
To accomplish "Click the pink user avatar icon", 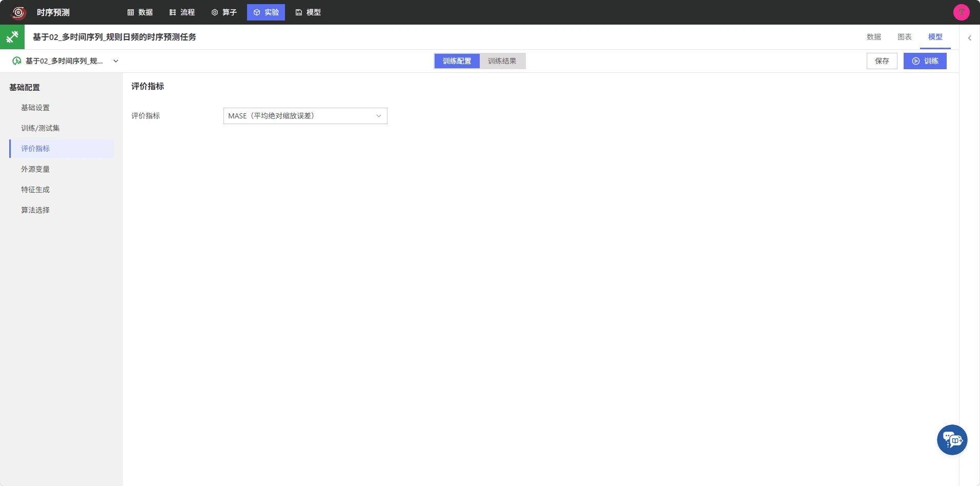I will 961,12.
